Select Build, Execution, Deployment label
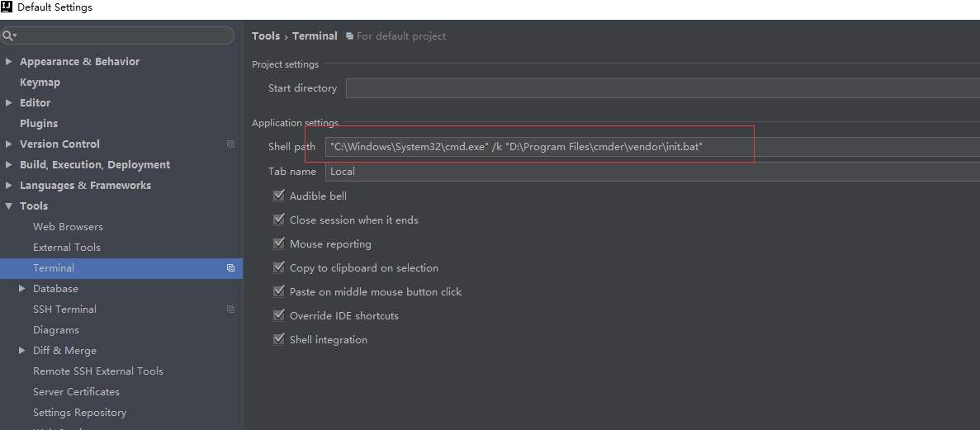This screenshot has height=430, width=980. pyautogui.click(x=95, y=164)
